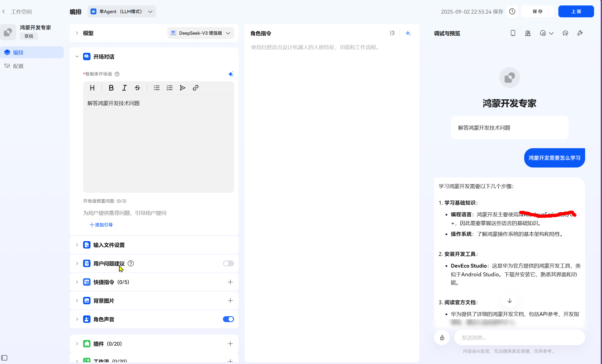Click 开场语预置问题 (0/3) label
The height and width of the screenshot is (364, 602).
click(105, 201)
